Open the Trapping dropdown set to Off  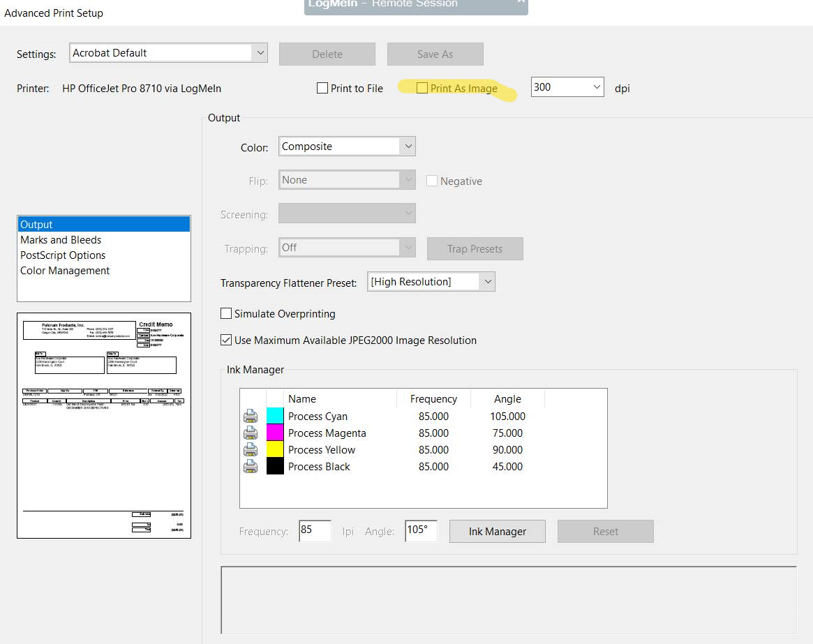pyautogui.click(x=347, y=247)
